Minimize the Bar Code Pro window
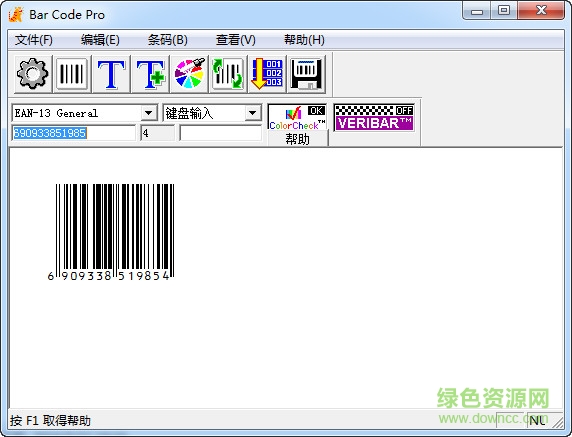Screen dimensions: 572x437 click(477, 11)
